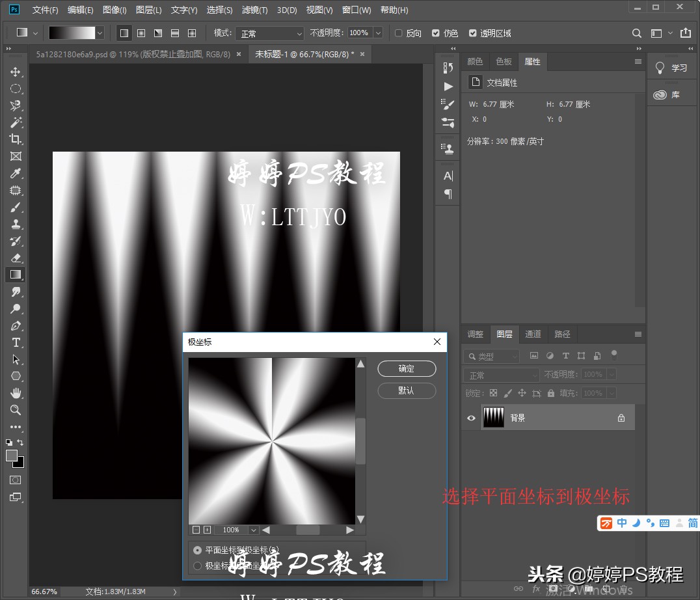
Task: Click 确定 in the 极坐标 dialog
Action: [406, 368]
